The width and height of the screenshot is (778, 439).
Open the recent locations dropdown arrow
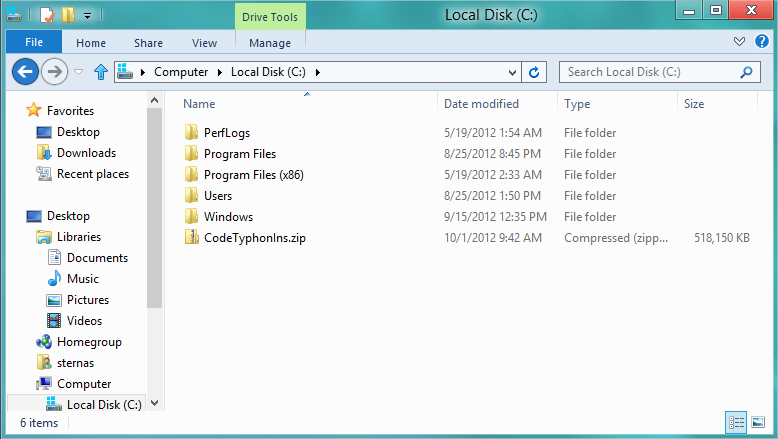(x=78, y=72)
